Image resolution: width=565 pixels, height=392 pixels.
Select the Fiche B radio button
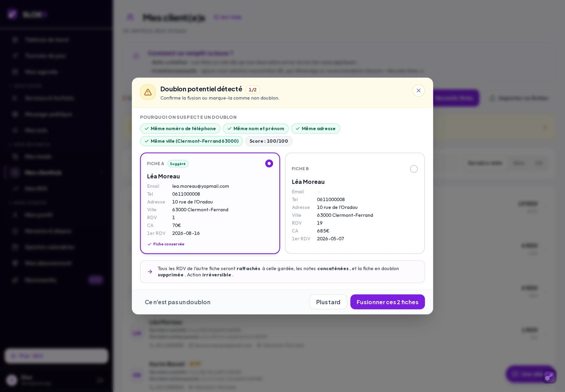[x=414, y=169]
